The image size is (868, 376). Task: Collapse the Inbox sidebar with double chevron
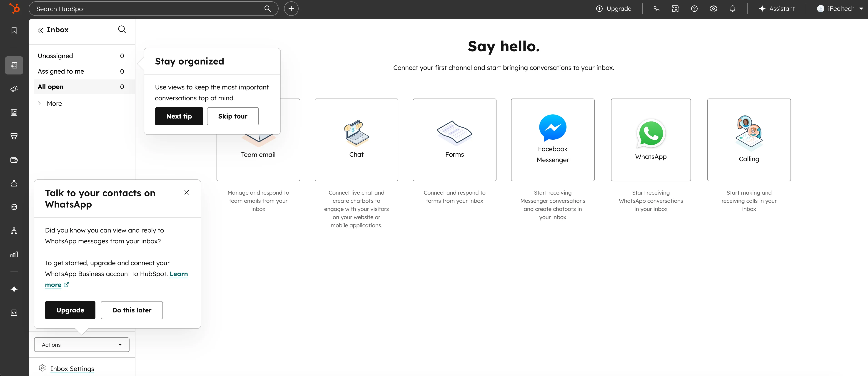pyautogui.click(x=40, y=30)
